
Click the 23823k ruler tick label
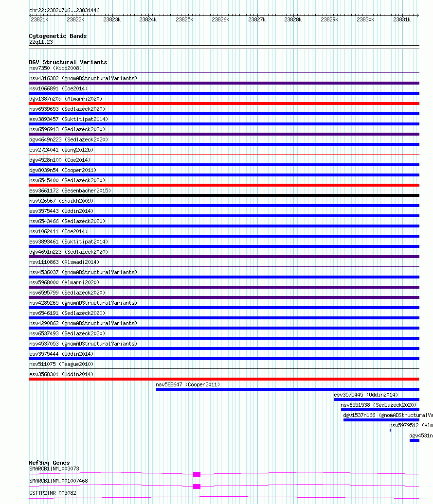coord(112,19)
